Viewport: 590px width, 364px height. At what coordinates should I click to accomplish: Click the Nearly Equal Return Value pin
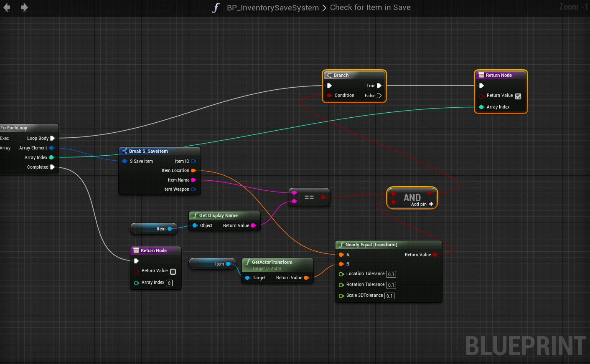[x=435, y=255]
